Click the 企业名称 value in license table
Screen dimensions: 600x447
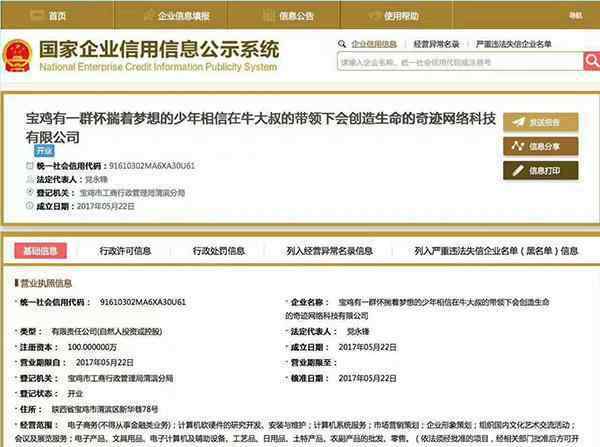point(417,308)
